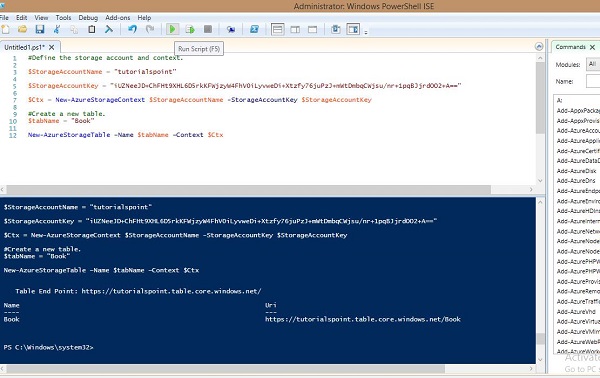Click the Stop Operation square icon
The height and width of the screenshot is (378, 600).
point(208,29)
